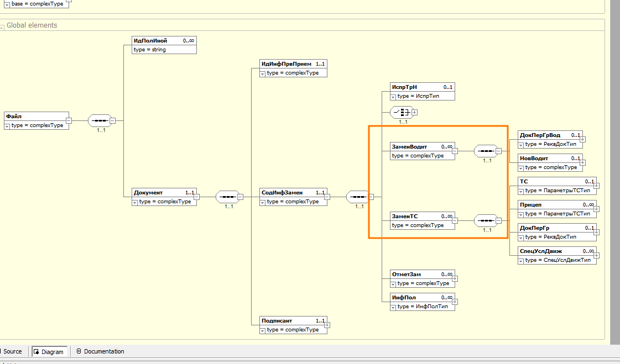
Task: Open the РеквДокТип dropdown of ДокПерГрВод
Action: click(x=521, y=145)
